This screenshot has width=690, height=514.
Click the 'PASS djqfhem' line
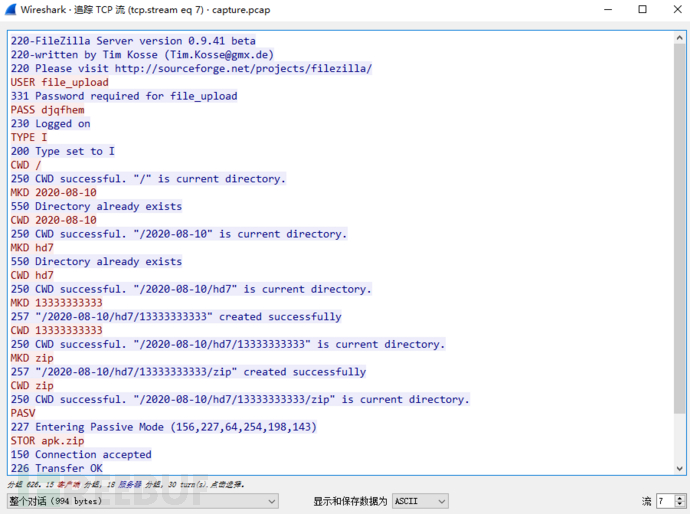(x=48, y=110)
